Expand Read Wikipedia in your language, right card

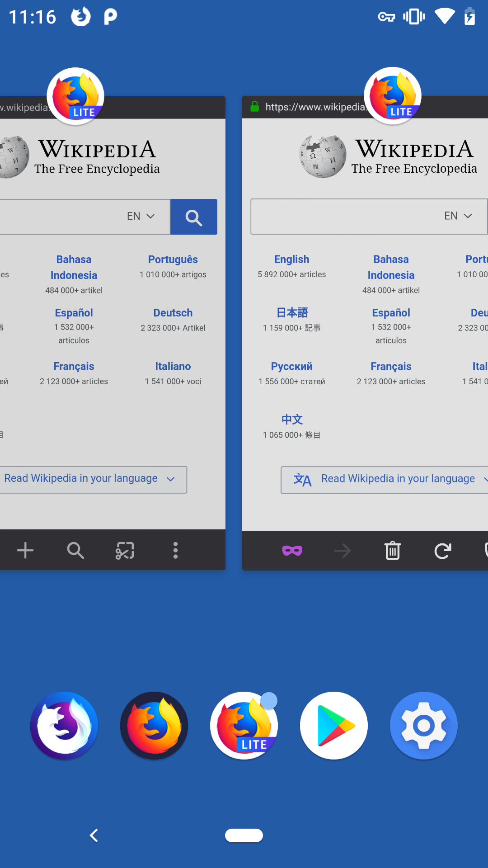pyautogui.click(x=384, y=480)
